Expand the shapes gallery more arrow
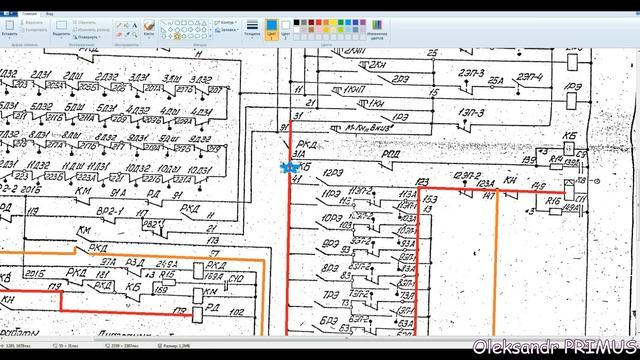The image size is (640, 360). pyautogui.click(x=210, y=36)
